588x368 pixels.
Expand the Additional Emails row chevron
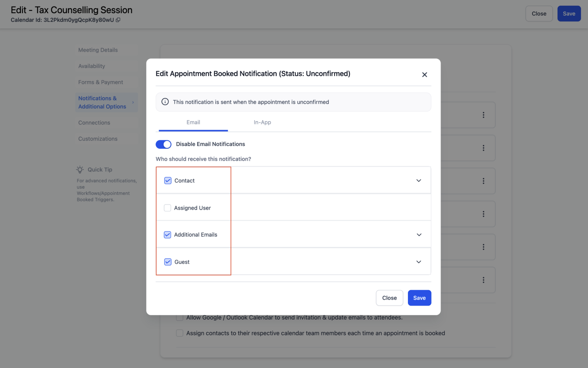pos(419,235)
